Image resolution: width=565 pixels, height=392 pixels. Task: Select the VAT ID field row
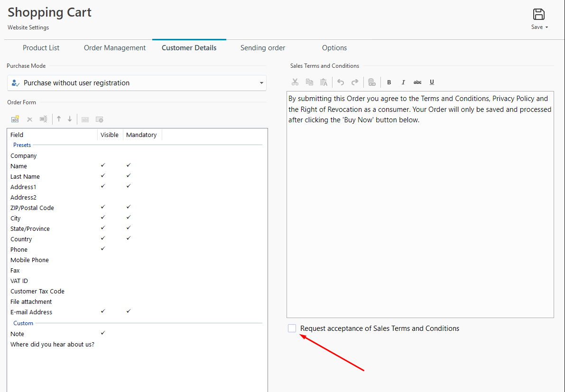click(19, 281)
